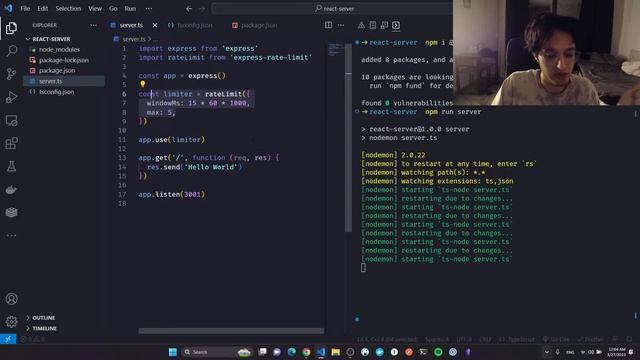Open Microsoft Edge from the taskbar
The width and height of the screenshot is (640, 360).
click(x=291, y=352)
